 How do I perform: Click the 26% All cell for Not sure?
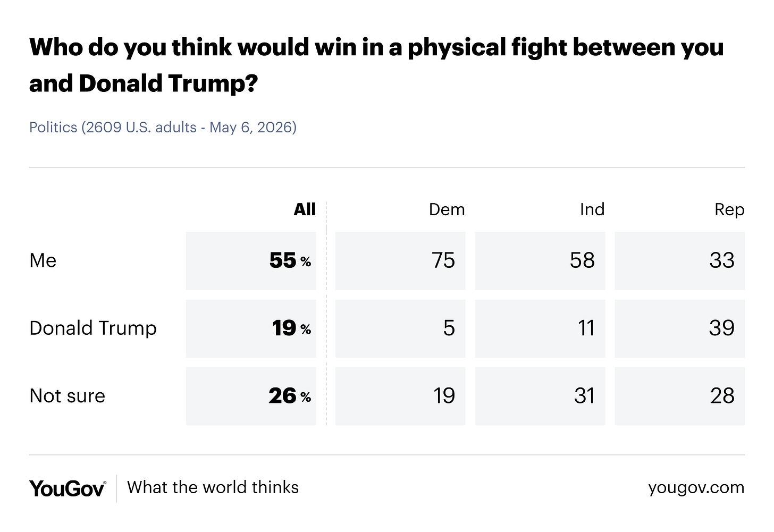pos(251,396)
